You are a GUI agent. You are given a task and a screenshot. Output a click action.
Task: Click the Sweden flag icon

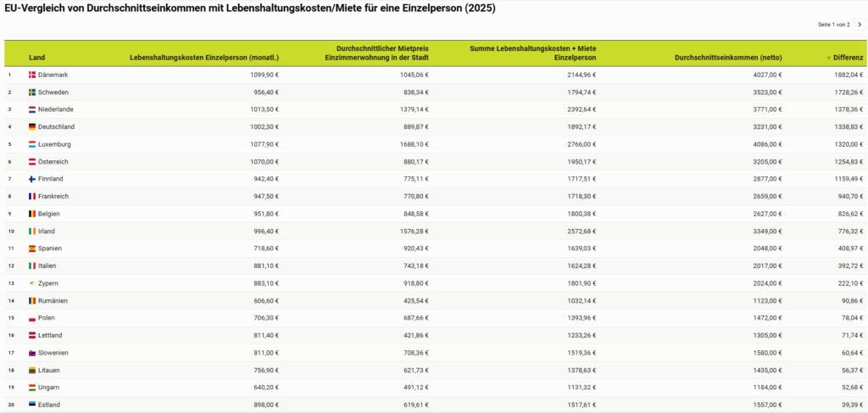coord(32,92)
